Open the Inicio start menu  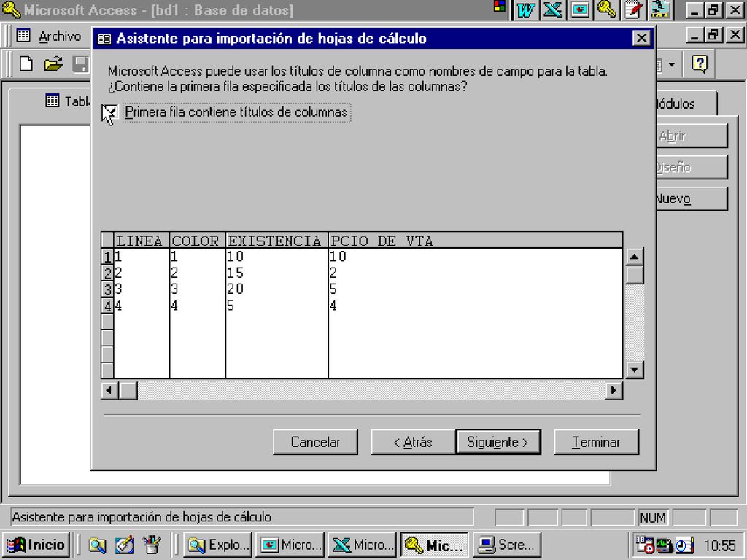[36, 545]
